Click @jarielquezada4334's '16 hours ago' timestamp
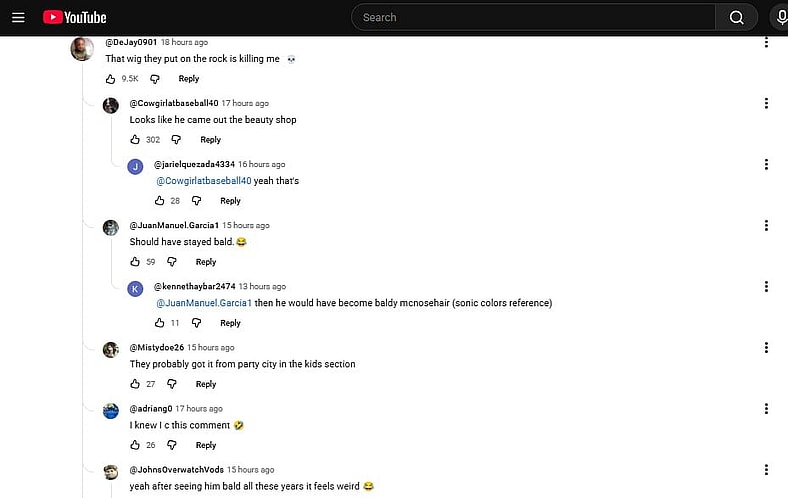The height and width of the screenshot is (498, 788). 262,164
